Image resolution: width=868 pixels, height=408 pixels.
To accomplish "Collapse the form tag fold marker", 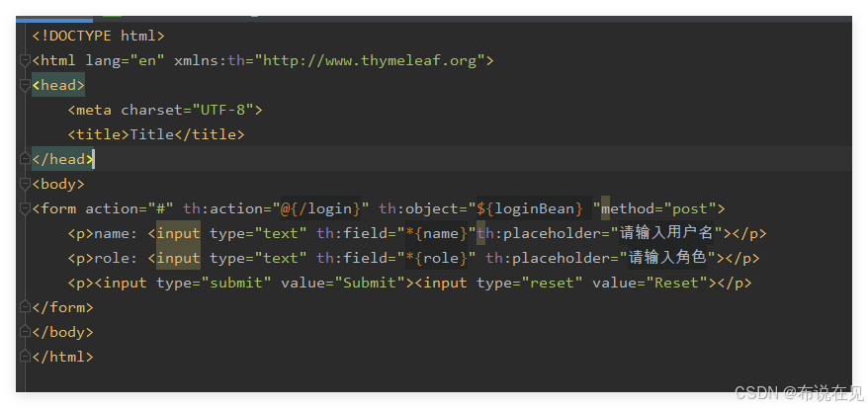I will click(25, 208).
